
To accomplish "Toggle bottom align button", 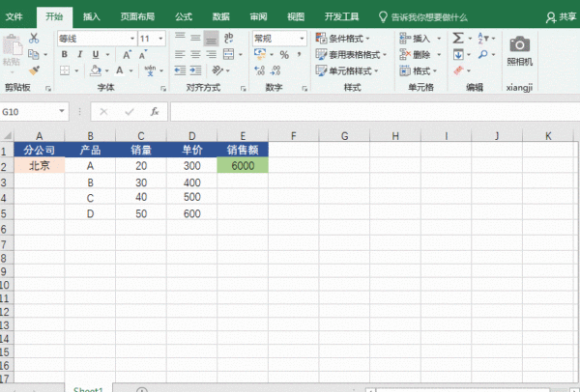I will pyautogui.click(x=211, y=39).
